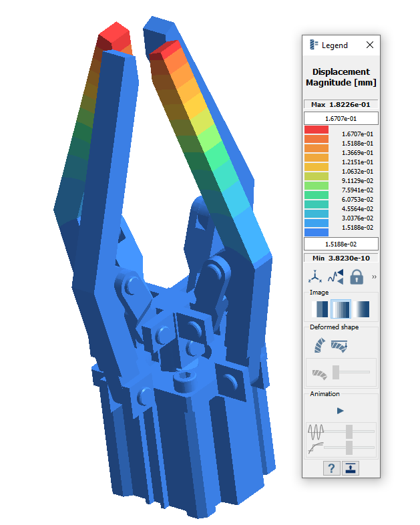Click legend value 9.1129e-02
Screen dimensions: 420x525
(x=357, y=181)
